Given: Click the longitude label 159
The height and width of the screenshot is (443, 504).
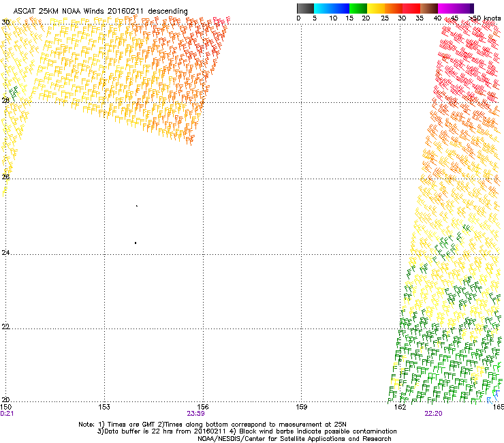Looking at the screenshot, I should tap(302, 407).
